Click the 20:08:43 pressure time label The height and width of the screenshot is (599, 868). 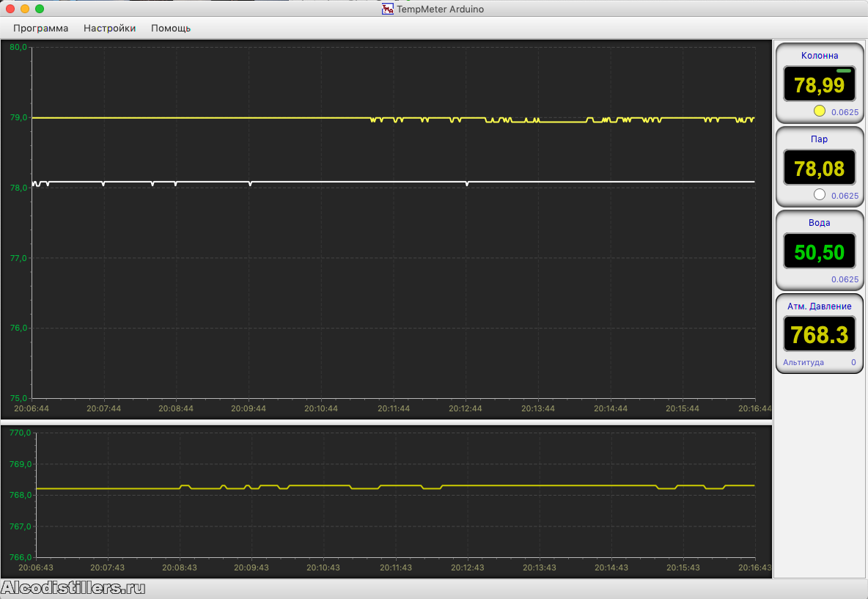point(180,567)
